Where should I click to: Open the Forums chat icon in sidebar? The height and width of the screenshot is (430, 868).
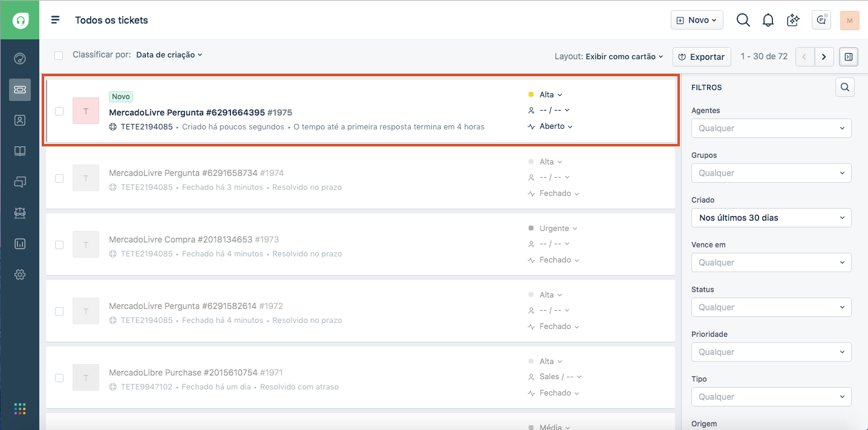[x=20, y=181]
